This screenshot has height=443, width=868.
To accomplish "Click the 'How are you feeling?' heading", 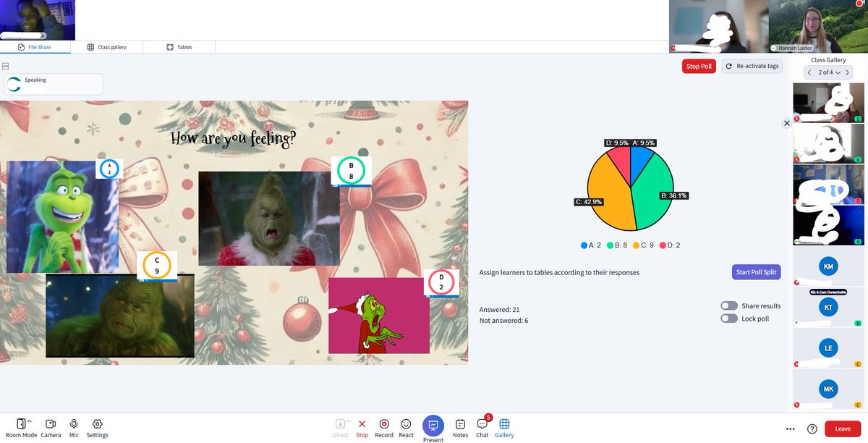I will click(233, 138).
